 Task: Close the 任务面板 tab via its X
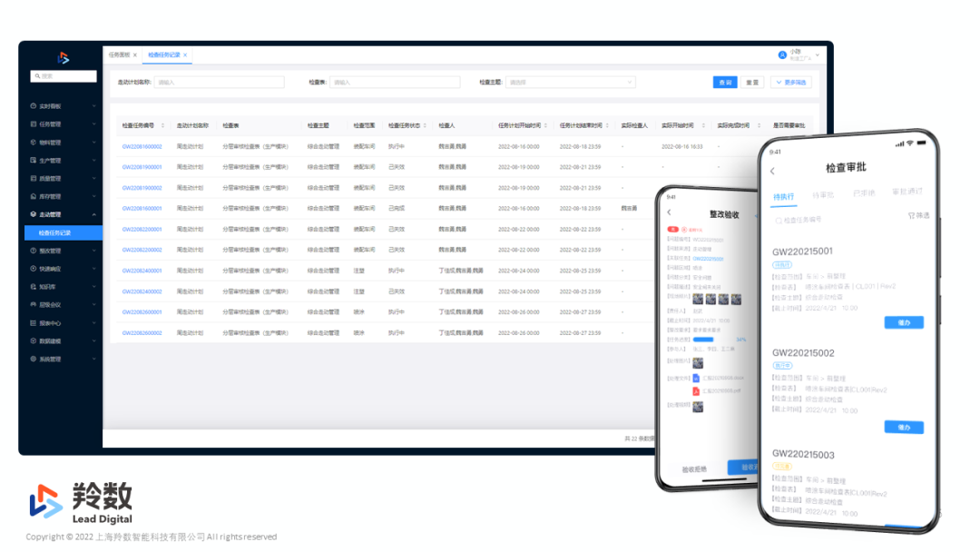135,55
